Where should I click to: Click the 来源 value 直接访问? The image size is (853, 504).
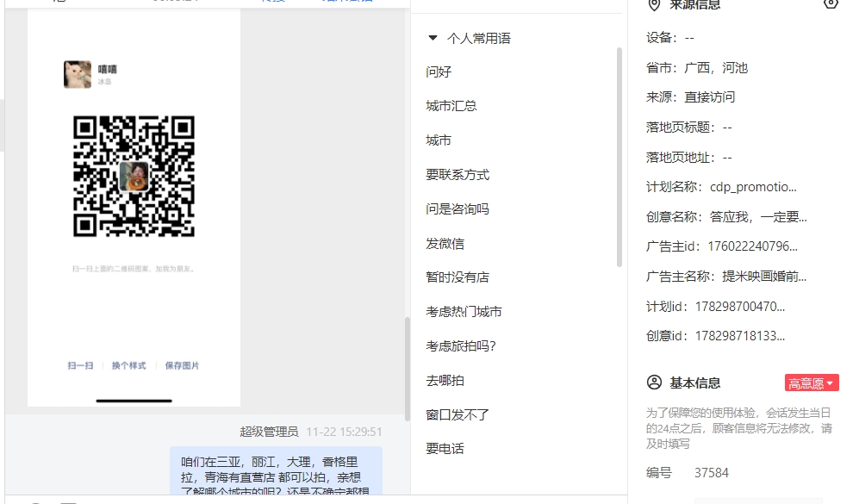pos(709,97)
